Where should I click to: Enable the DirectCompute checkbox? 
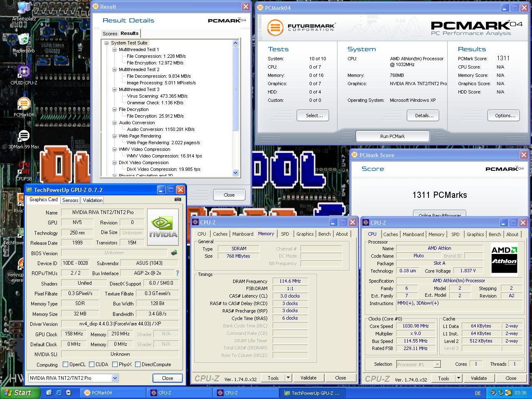[x=138, y=365]
